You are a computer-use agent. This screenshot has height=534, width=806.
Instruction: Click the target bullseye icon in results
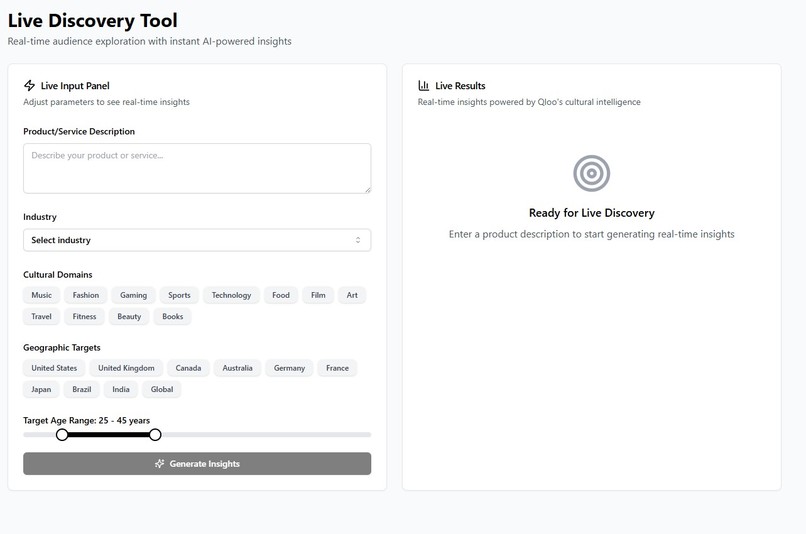592,173
